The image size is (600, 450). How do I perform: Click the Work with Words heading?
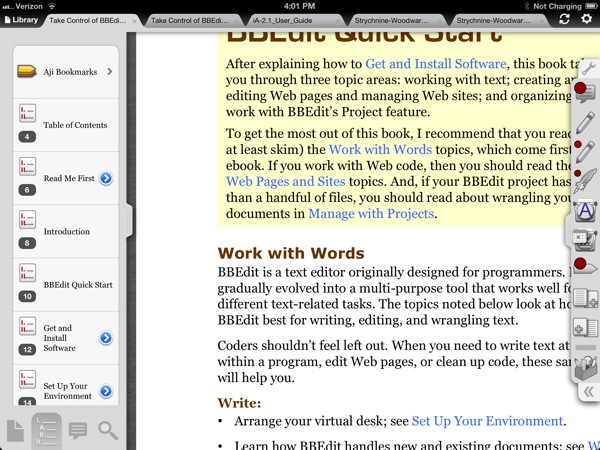click(x=291, y=253)
